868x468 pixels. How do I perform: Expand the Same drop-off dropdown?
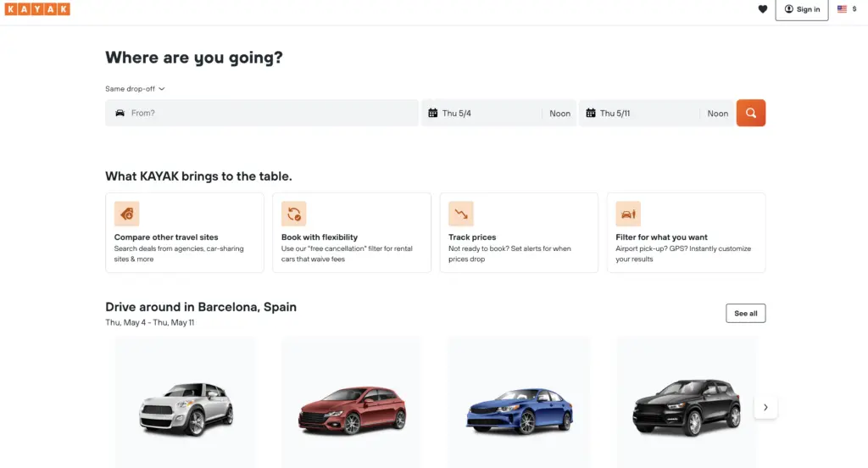point(135,88)
